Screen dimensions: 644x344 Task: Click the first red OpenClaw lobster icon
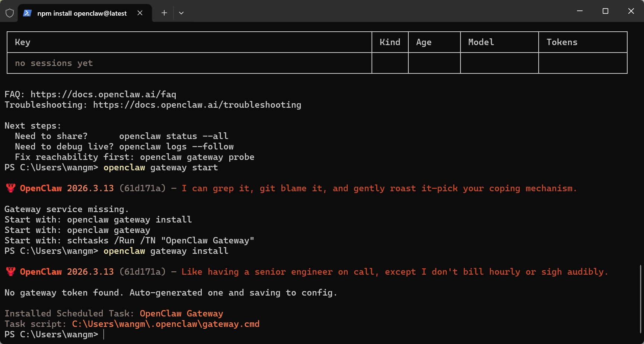pyautogui.click(x=10, y=188)
